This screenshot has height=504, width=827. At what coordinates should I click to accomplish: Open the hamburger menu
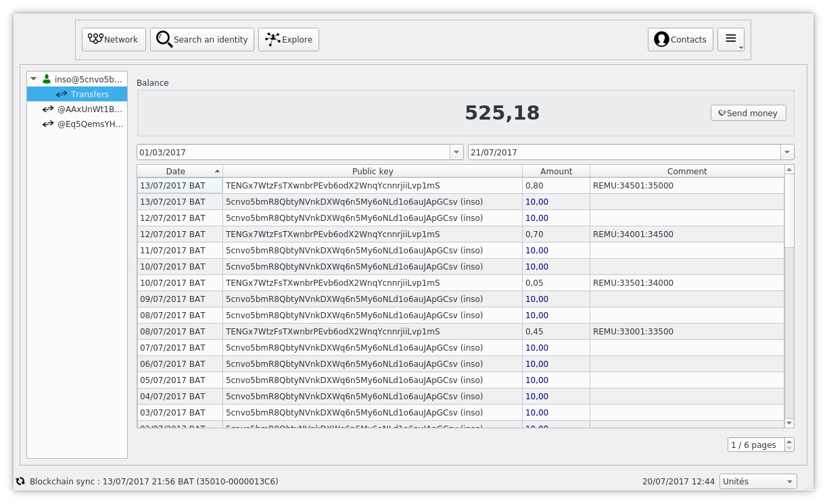(x=731, y=39)
